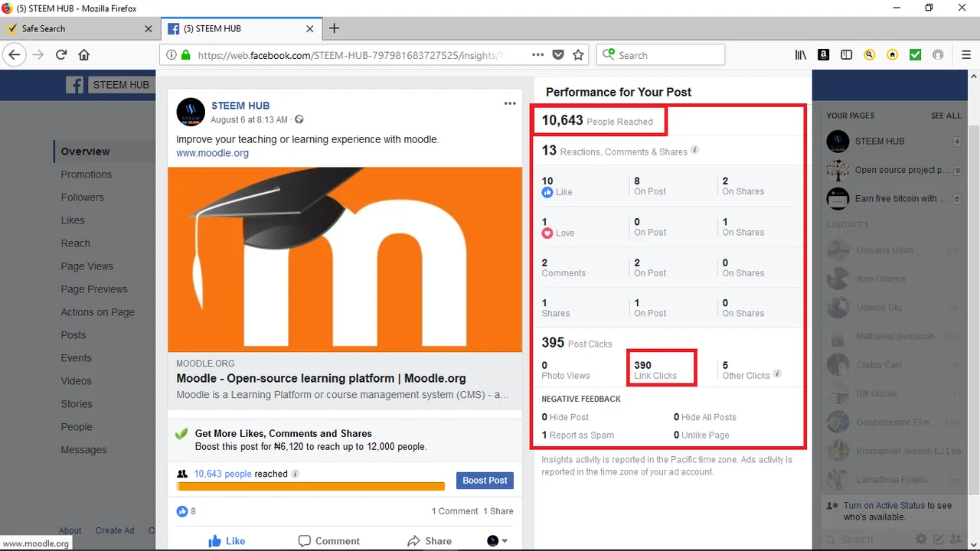Click the Facebook logo in the top bar

74,85
